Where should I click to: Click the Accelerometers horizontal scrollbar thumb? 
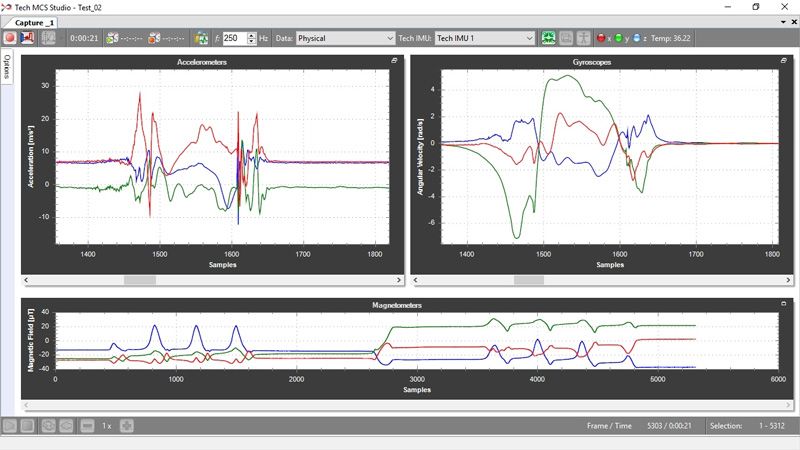[140, 281]
